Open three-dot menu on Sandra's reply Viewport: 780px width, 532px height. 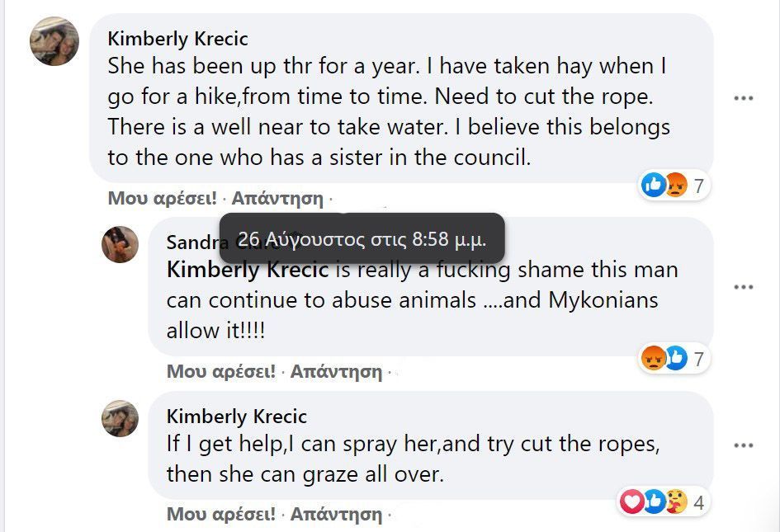744,287
